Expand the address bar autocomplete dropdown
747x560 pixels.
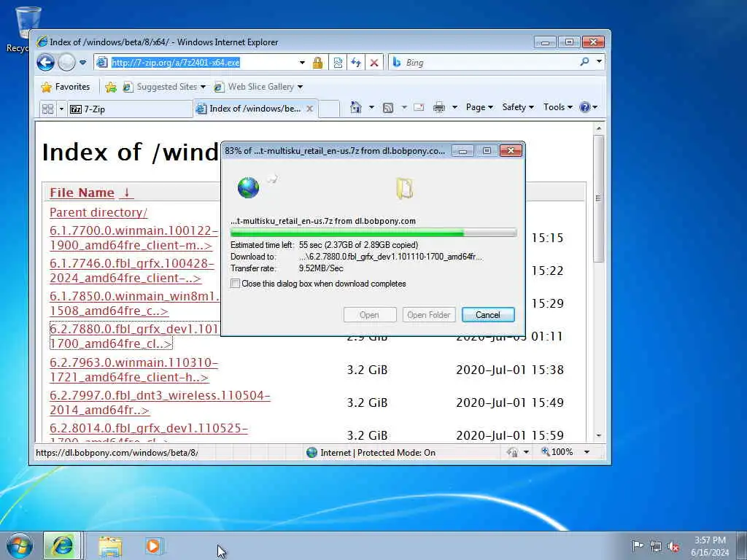point(302,63)
